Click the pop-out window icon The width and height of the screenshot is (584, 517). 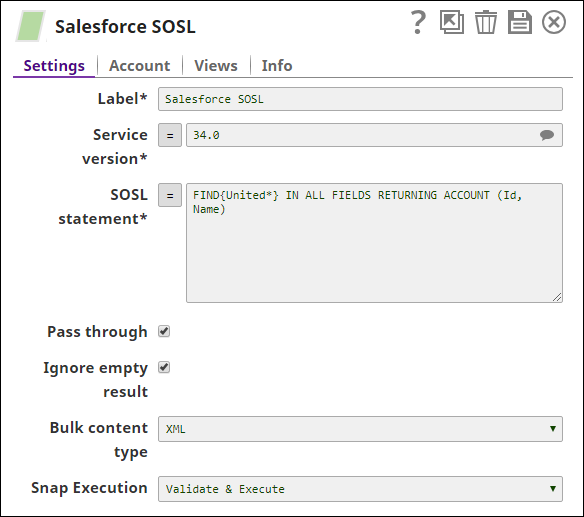[x=452, y=22]
